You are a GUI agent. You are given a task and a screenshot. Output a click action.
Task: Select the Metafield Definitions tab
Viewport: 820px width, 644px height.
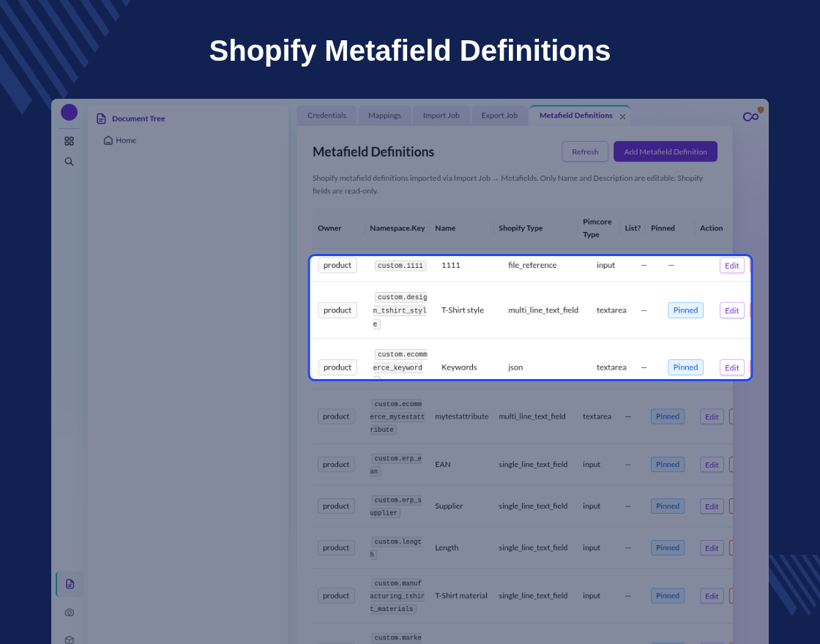(575, 116)
